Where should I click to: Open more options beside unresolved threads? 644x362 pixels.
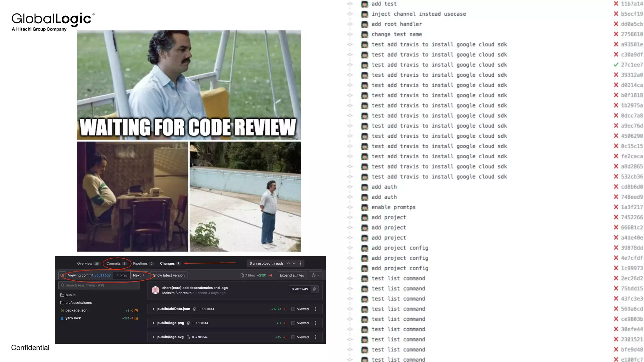pos(301,263)
